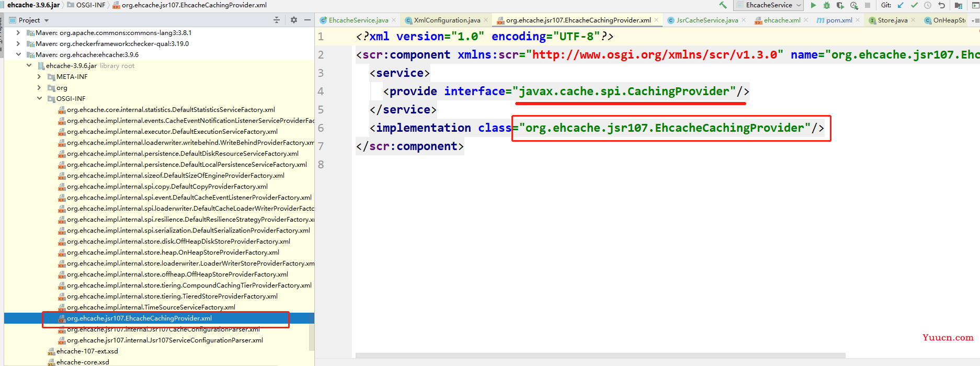Switch to Store.java tab

[x=892, y=20]
